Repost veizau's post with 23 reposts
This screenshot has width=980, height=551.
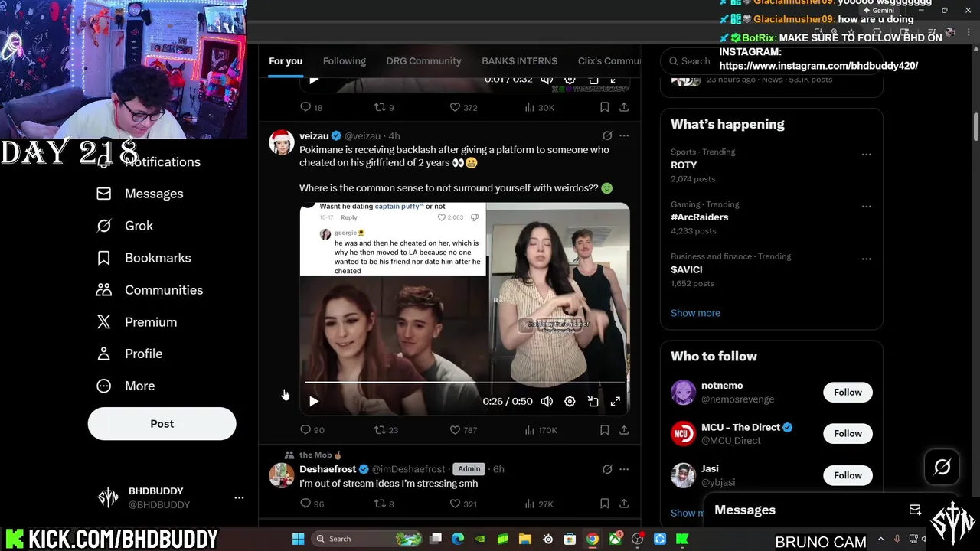click(386, 430)
